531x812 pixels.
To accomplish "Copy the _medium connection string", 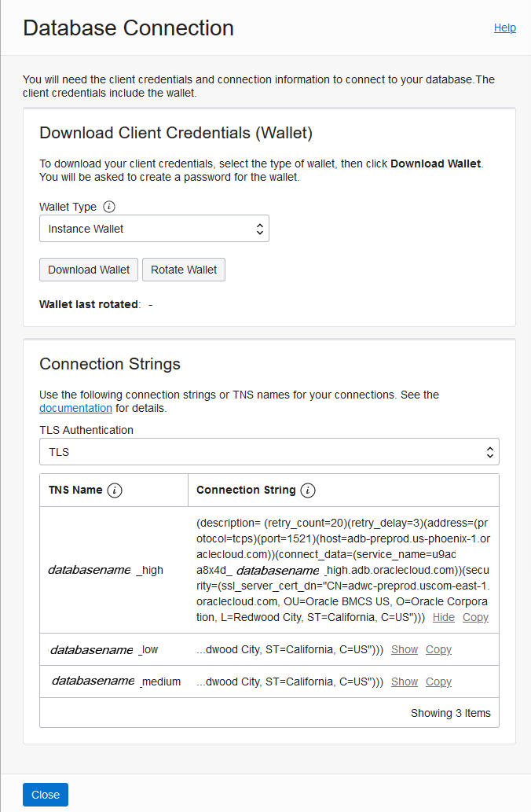I will point(438,682).
